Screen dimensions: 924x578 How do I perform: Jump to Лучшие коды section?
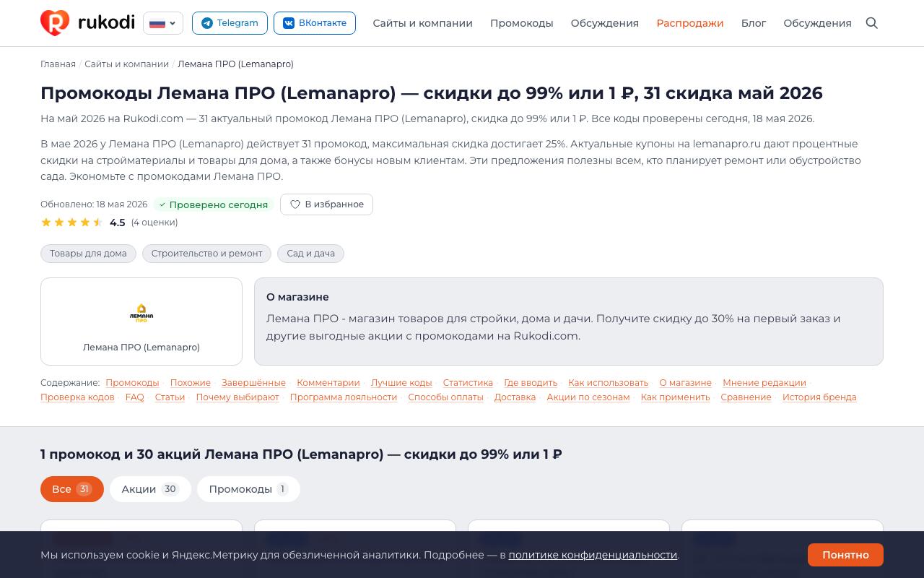(x=401, y=383)
